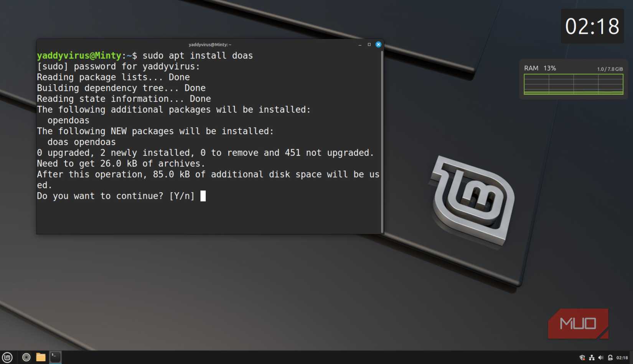
Task: Open the Linux Mint main menu
Action: click(x=7, y=357)
